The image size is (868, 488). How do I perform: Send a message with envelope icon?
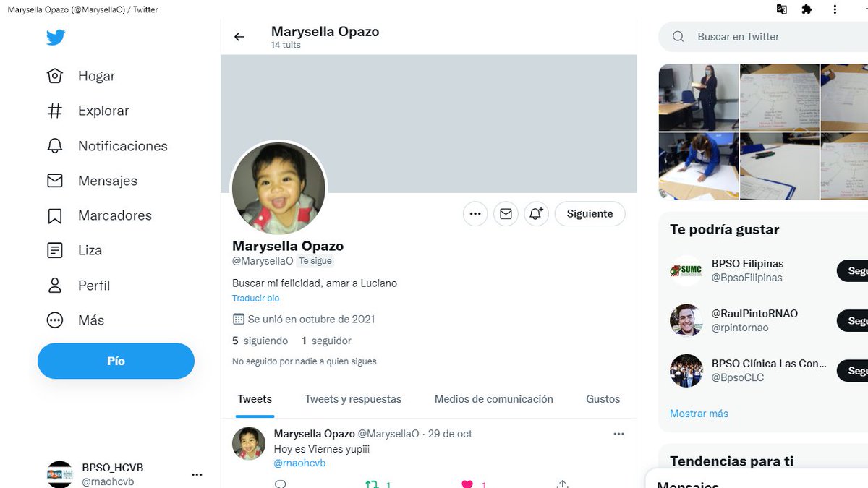click(506, 214)
